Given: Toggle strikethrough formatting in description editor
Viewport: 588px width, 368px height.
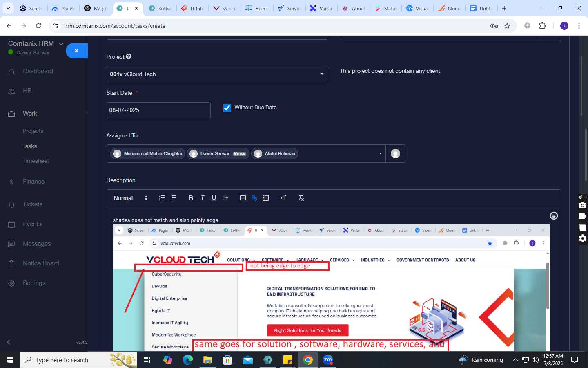Looking at the screenshot, I should coord(225,198).
